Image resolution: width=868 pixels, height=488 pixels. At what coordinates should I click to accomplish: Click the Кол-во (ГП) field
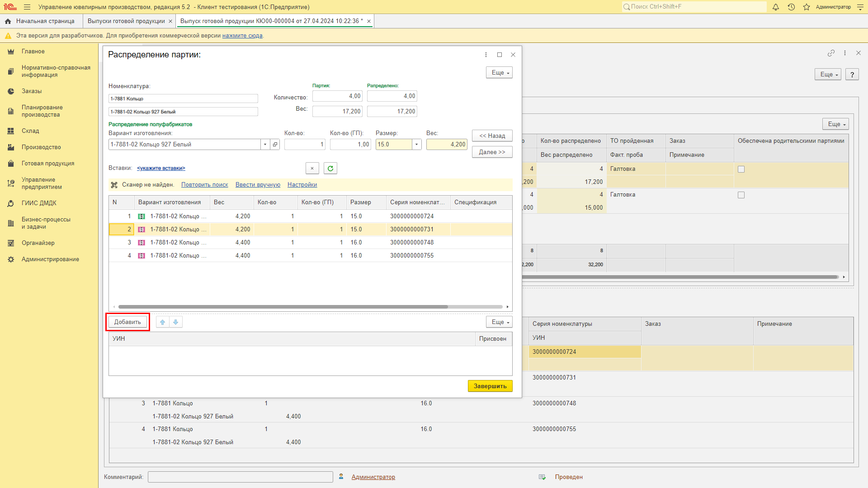tap(350, 145)
